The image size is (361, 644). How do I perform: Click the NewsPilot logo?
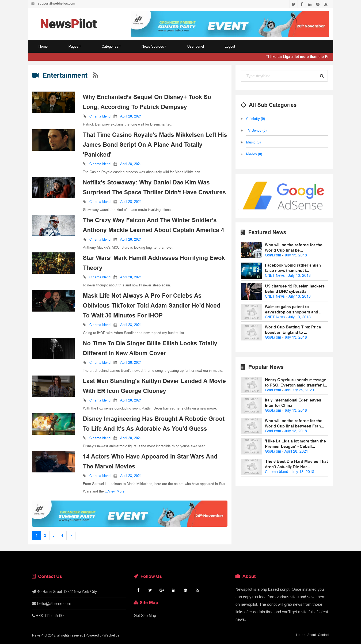point(69,24)
